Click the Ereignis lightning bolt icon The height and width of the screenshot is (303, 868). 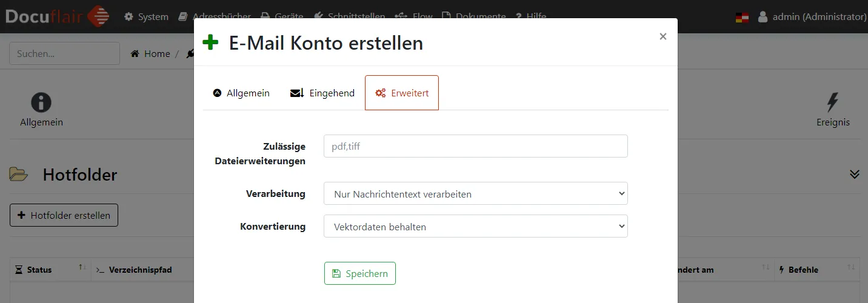click(x=833, y=102)
